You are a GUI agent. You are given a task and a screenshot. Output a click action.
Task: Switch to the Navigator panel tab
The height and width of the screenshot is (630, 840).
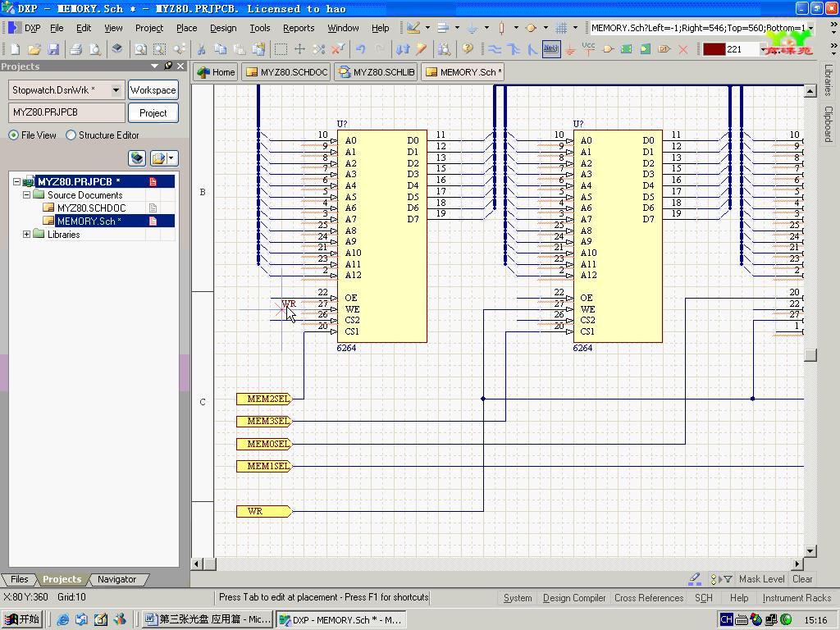(x=116, y=579)
